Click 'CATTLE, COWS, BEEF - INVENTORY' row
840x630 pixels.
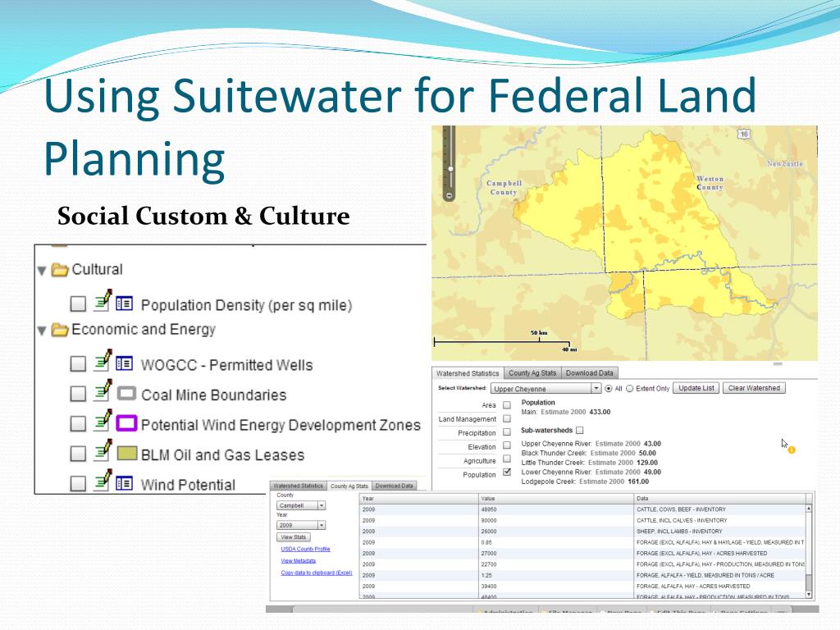tap(583, 509)
